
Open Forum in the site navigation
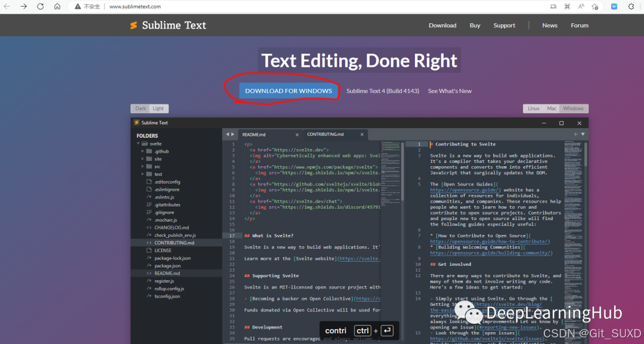(x=580, y=26)
